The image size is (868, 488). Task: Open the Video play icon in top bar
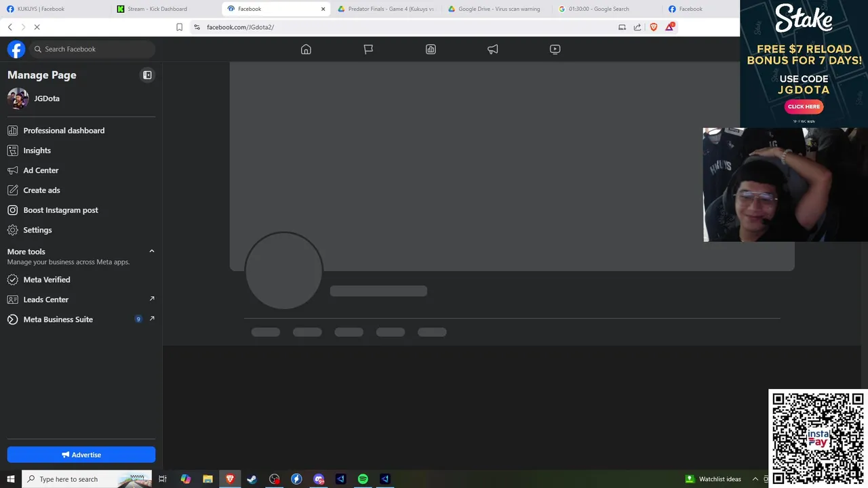point(555,49)
